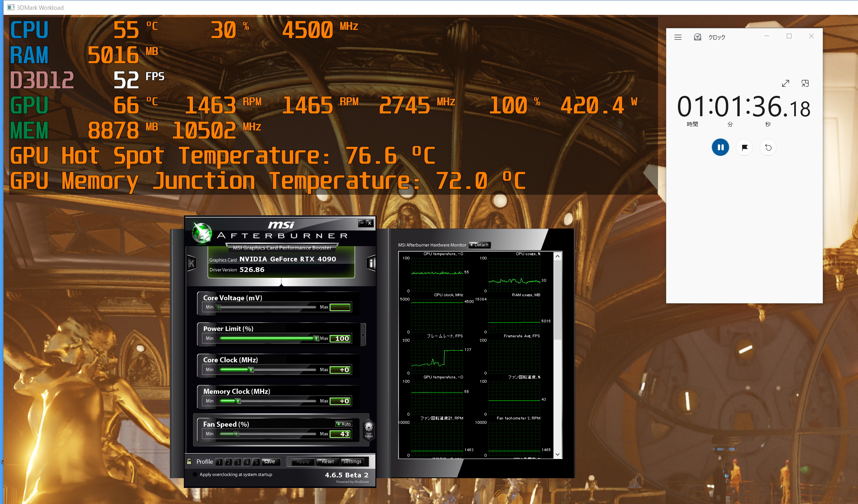Click the Fan tachometer 2 graph
Image resolution: width=858 pixels, height=504 pixels.
514,439
